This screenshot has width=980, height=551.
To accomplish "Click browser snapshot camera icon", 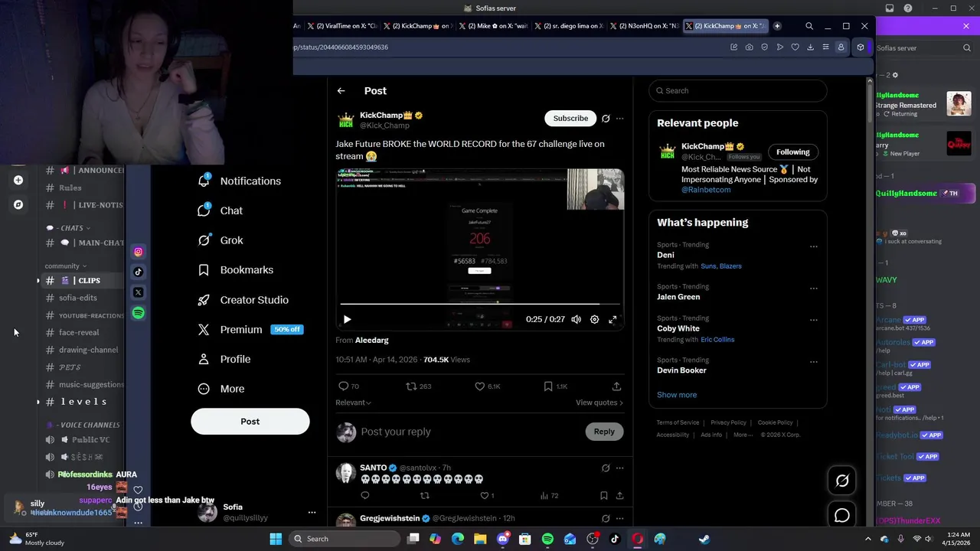I will [749, 47].
